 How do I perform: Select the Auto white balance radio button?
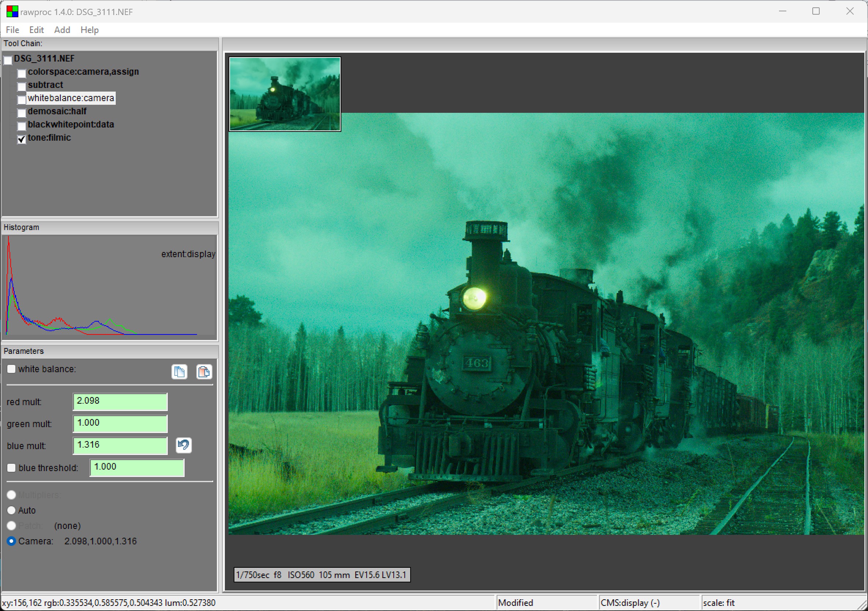(11, 510)
